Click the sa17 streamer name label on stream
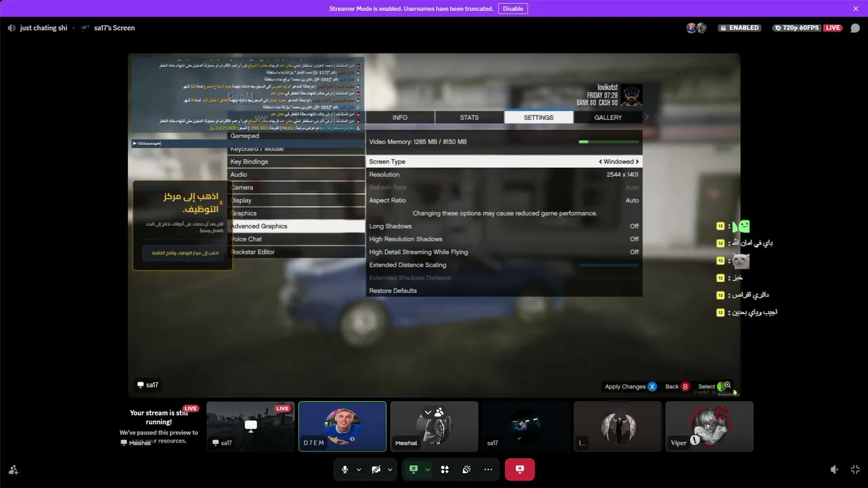This screenshot has width=868, height=488. coord(148,385)
